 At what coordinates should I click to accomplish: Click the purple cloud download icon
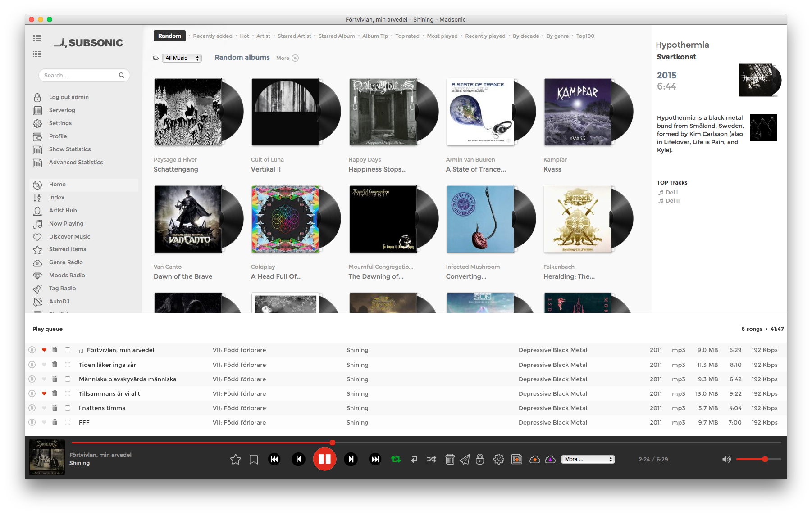point(550,459)
